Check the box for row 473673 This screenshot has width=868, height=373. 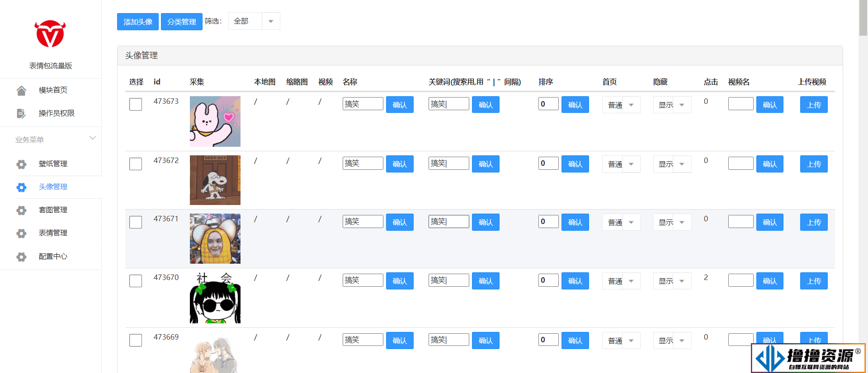(x=136, y=104)
